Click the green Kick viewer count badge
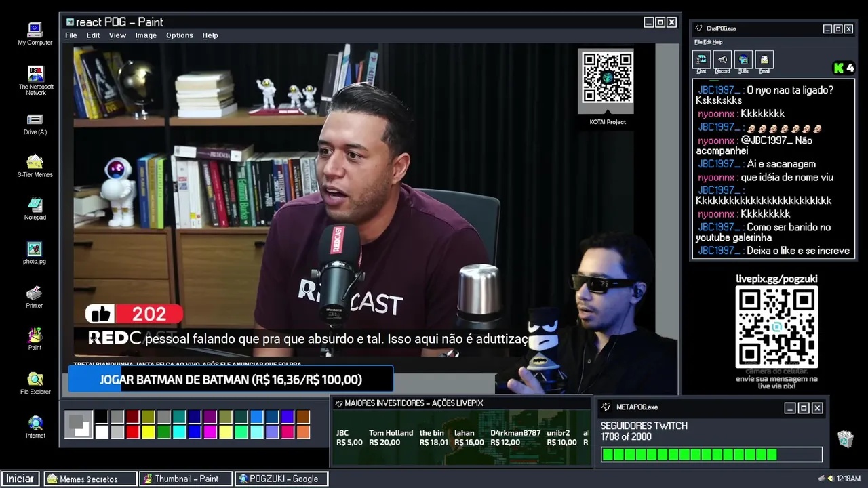The height and width of the screenshot is (488, 868). point(844,68)
